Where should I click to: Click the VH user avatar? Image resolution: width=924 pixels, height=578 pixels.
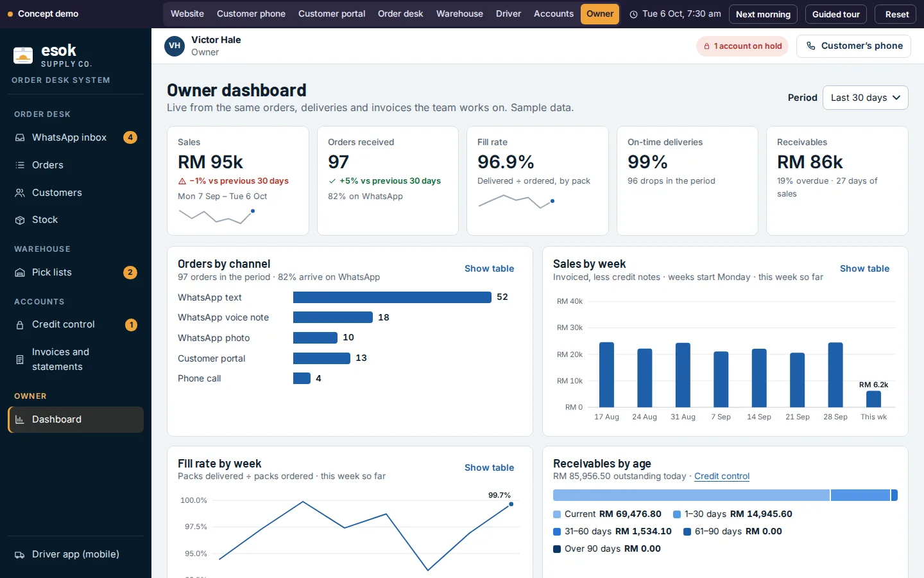[175, 46]
